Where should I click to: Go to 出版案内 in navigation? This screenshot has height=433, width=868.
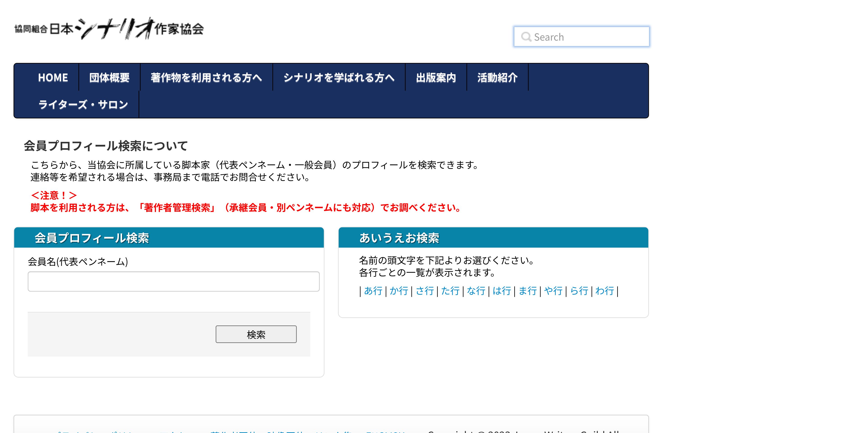click(436, 78)
